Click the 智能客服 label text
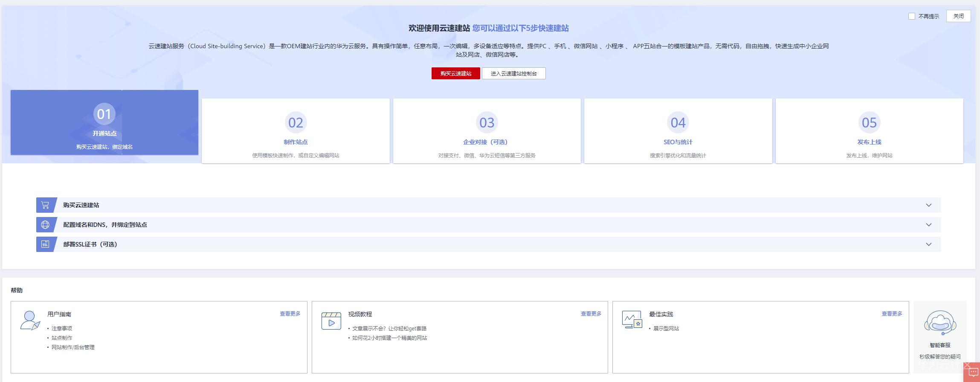 click(940, 345)
